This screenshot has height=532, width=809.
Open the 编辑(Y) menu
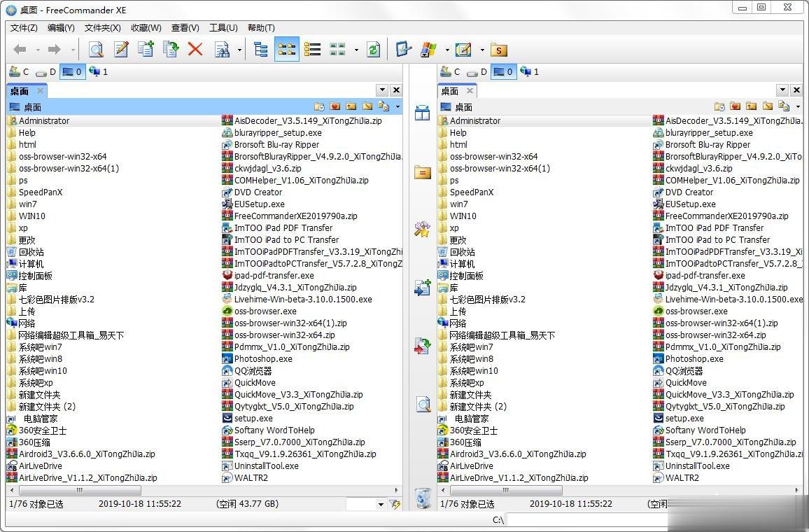pos(61,28)
